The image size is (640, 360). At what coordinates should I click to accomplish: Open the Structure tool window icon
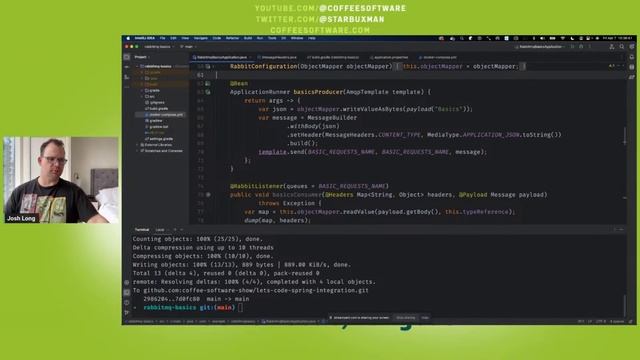click(x=127, y=77)
